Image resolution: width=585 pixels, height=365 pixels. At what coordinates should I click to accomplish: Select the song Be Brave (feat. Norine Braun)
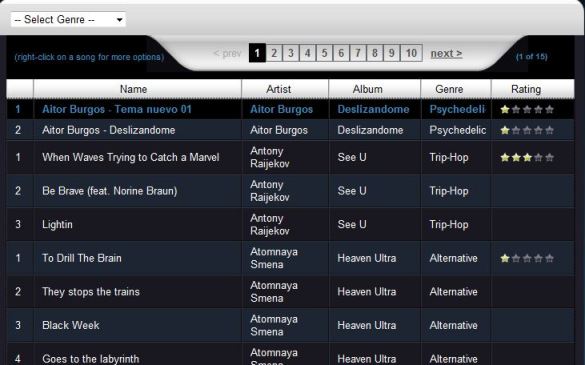290,191
